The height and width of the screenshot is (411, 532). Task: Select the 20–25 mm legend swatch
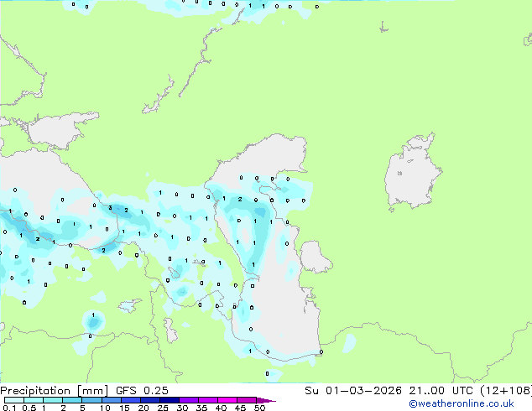(150, 400)
